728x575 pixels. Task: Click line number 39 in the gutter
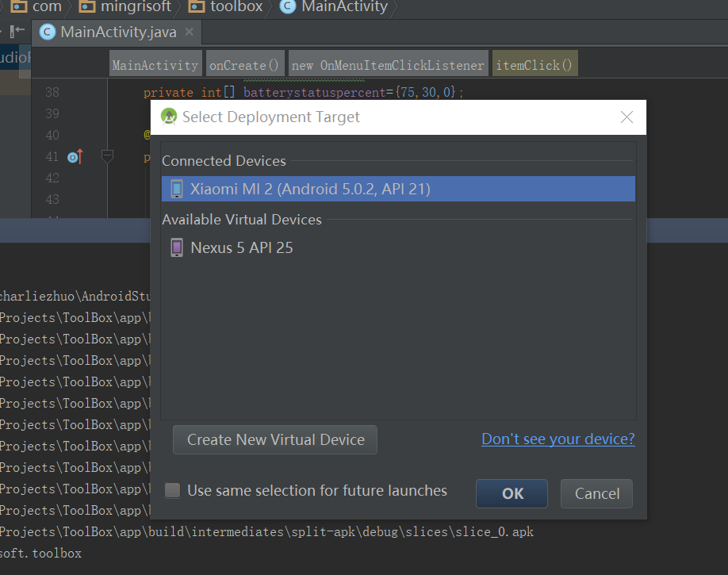(52, 113)
